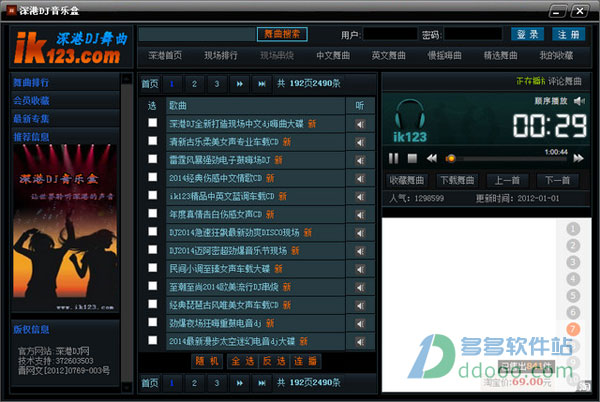Viewport: 600px width, 402px height.
Task: Click the 登录 login button
Action: (x=527, y=34)
